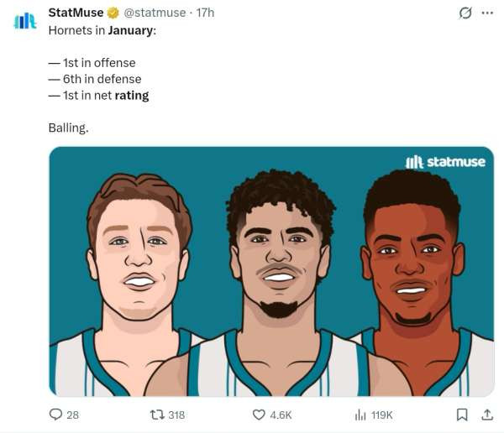Click the "Balling." tweet text
Screen dimensions: 504x433
[x=68, y=128]
